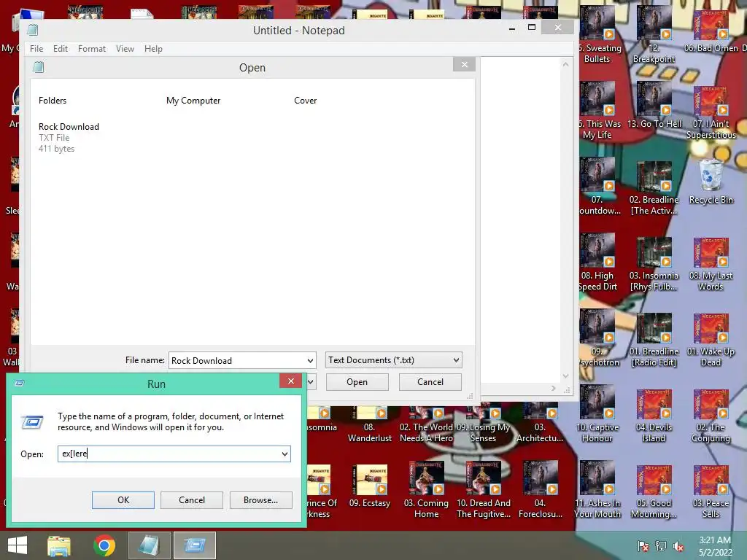Image resolution: width=747 pixels, height=560 pixels.
Task: Click Notepad vertical scrollbar up arrow
Action: tap(565, 64)
